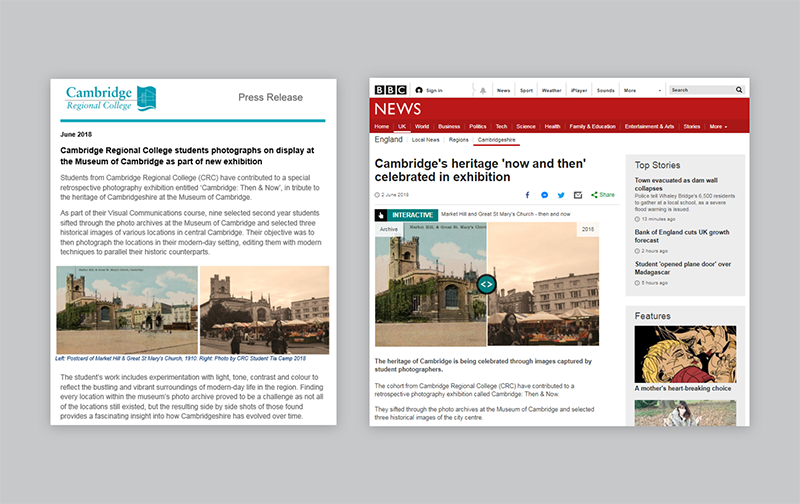
Task: Open 'A mother's heart-breaking choice' headline link
Action: [x=683, y=388]
